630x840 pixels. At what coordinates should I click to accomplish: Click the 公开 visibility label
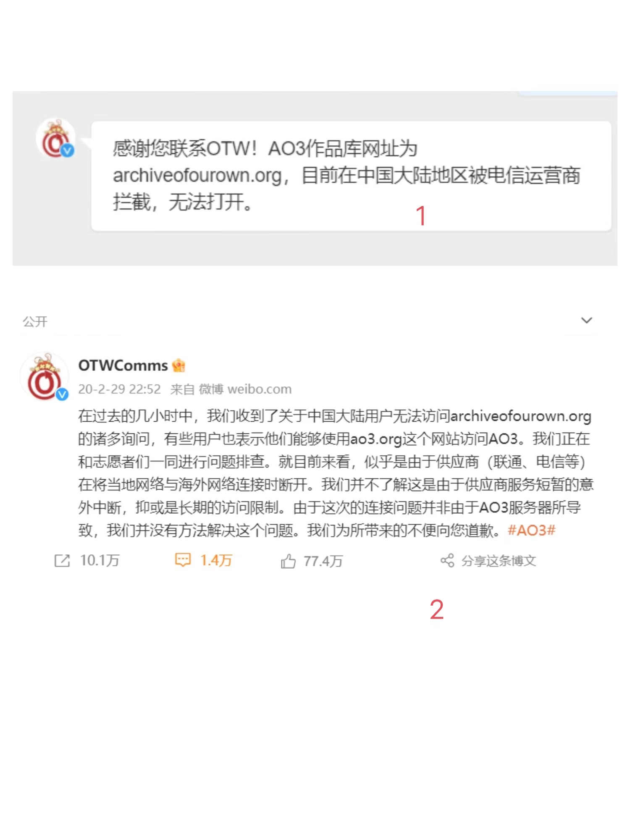tap(35, 322)
